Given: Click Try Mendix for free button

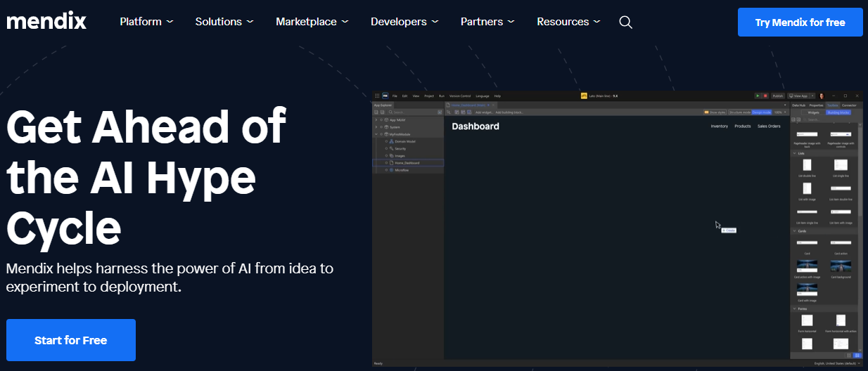Looking at the screenshot, I should click(800, 22).
